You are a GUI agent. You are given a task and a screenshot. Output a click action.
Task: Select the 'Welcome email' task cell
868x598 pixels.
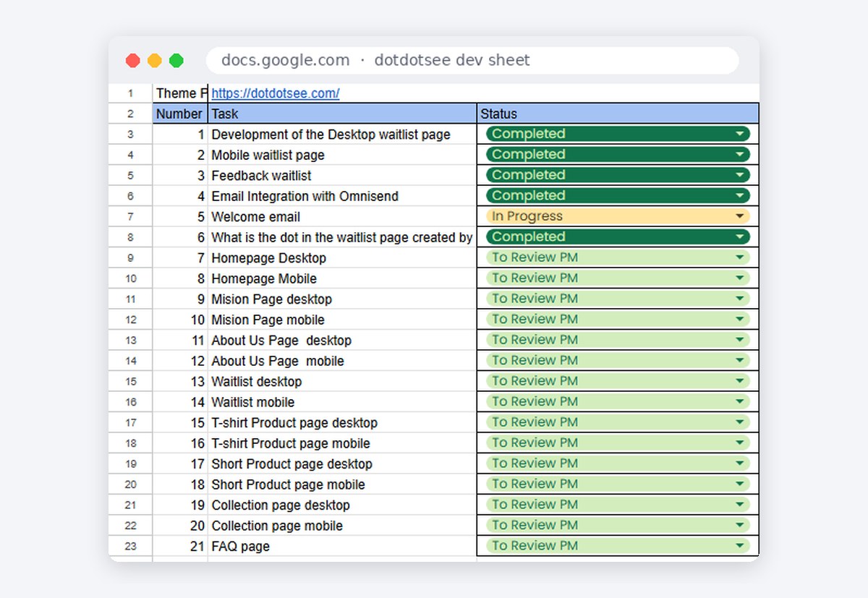pos(342,217)
